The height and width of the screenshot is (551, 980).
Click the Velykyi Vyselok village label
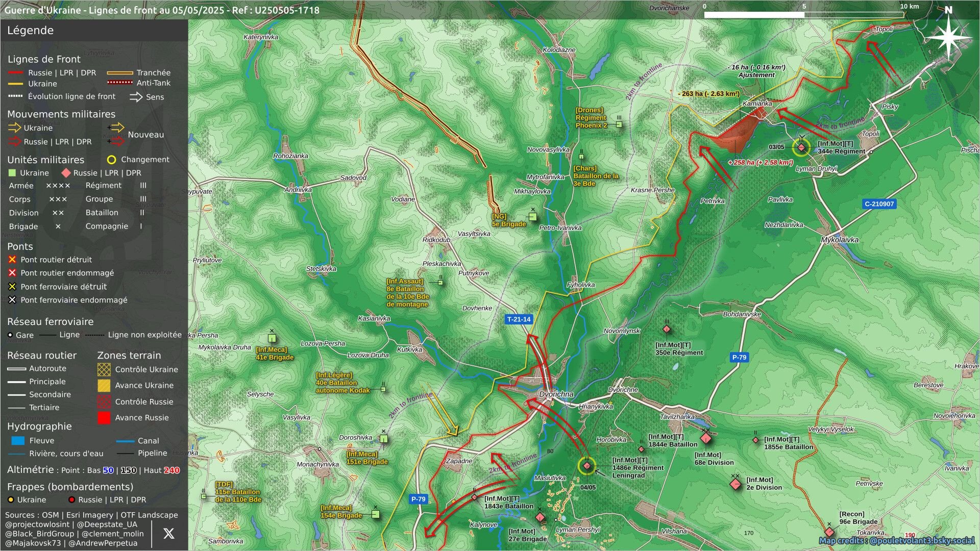830,430
